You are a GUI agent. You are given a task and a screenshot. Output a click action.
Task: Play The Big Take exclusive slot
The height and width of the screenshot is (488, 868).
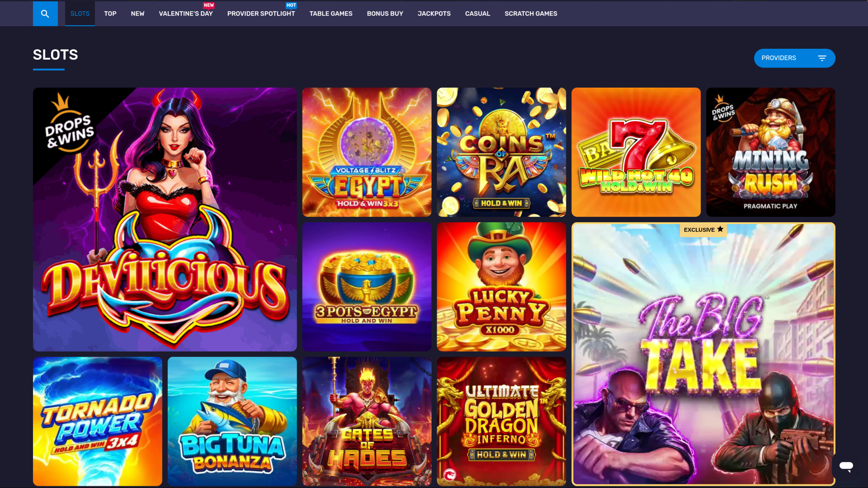pos(703,355)
